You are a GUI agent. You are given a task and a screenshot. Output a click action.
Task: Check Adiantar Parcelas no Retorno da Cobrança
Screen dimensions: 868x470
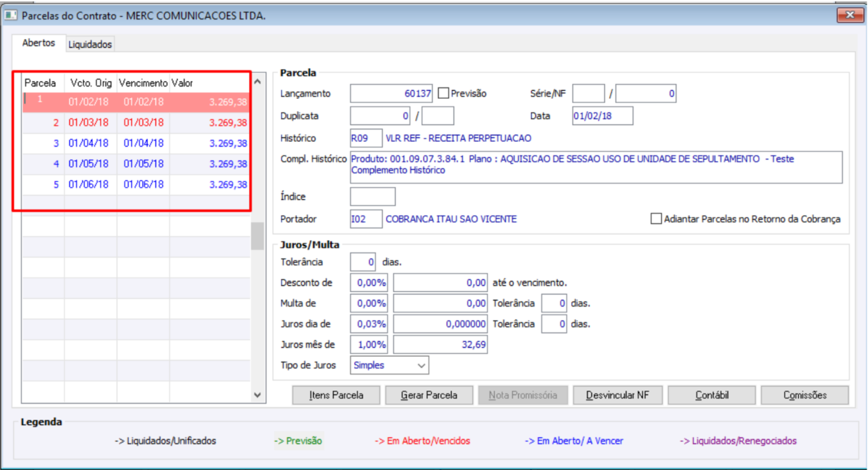pos(656,219)
